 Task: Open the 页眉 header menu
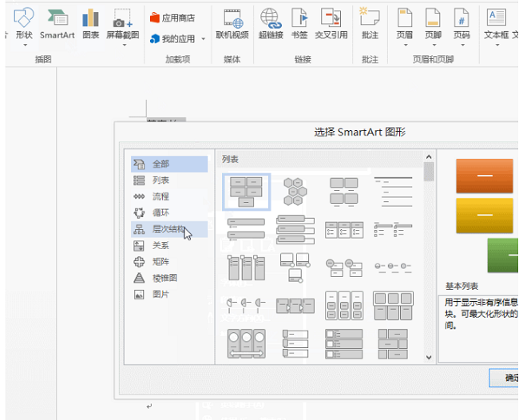[x=405, y=24]
